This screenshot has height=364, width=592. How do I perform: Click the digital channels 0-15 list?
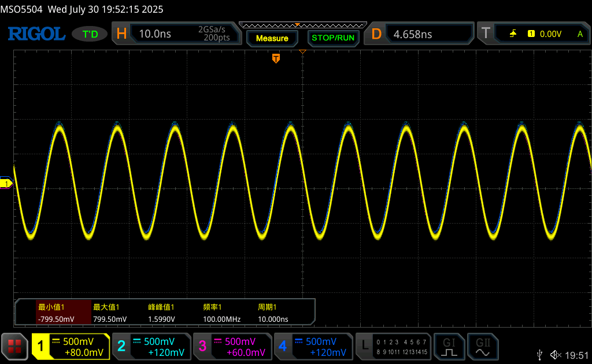[x=402, y=347]
